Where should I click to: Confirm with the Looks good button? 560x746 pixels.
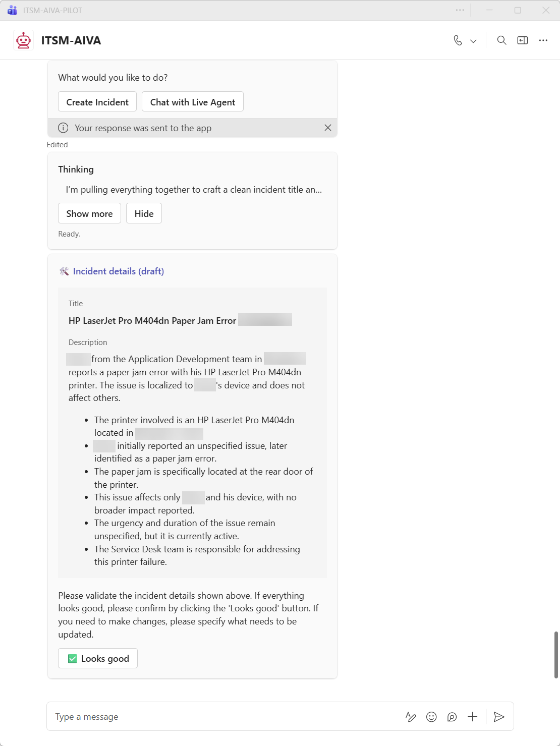coord(98,658)
